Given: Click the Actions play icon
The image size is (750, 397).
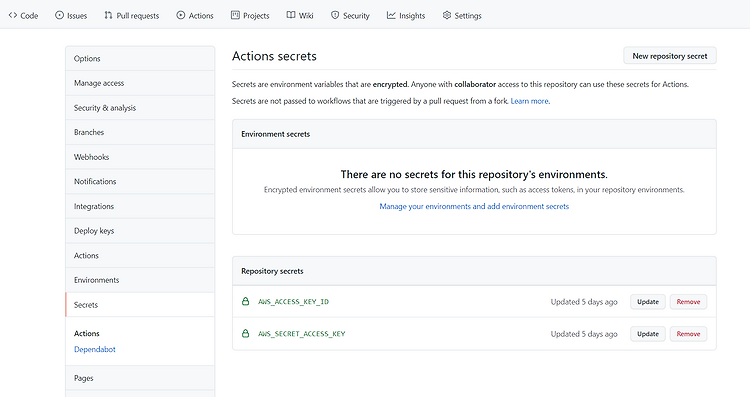Looking at the screenshot, I should (181, 15).
